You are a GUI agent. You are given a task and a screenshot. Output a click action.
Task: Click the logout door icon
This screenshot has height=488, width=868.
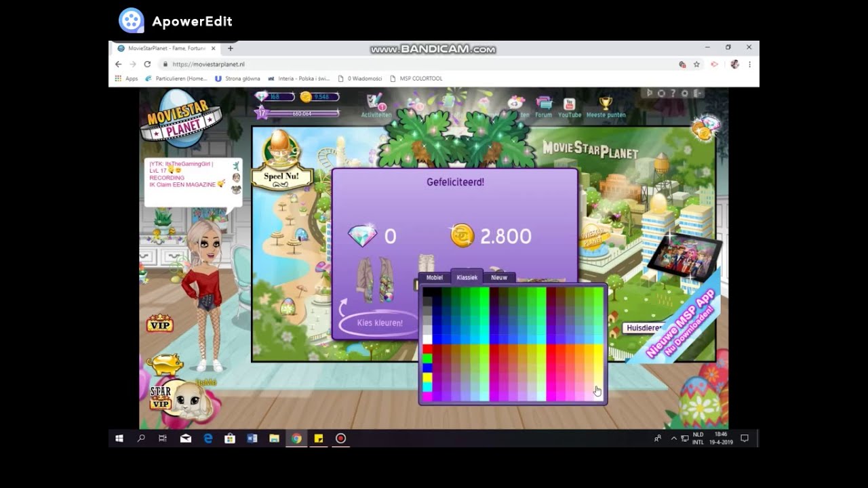pyautogui.click(x=697, y=94)
